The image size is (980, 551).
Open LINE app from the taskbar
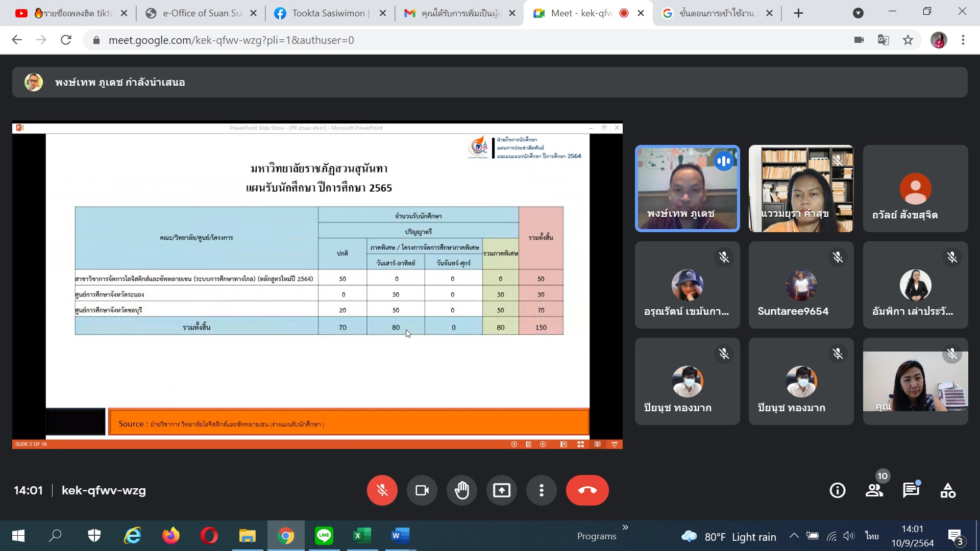324,536
